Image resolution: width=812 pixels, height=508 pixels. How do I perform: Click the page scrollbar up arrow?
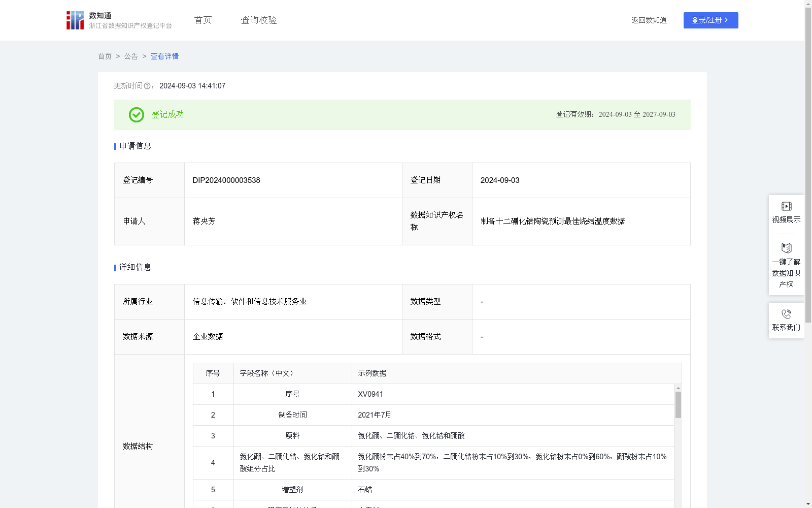[x=808, y=4]
